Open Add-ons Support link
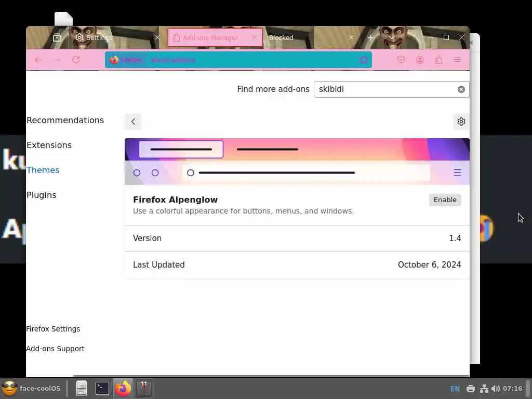 [55, 349]
